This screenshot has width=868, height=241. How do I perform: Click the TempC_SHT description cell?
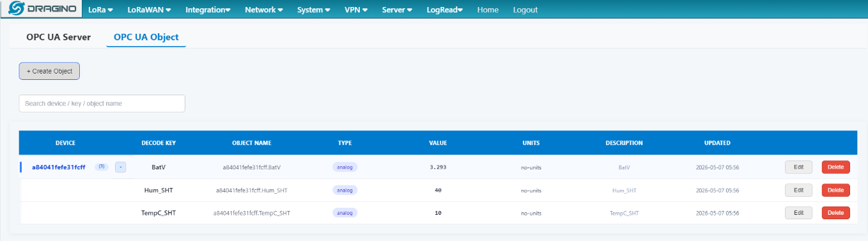pyautogui.click(x=624, y=214)
